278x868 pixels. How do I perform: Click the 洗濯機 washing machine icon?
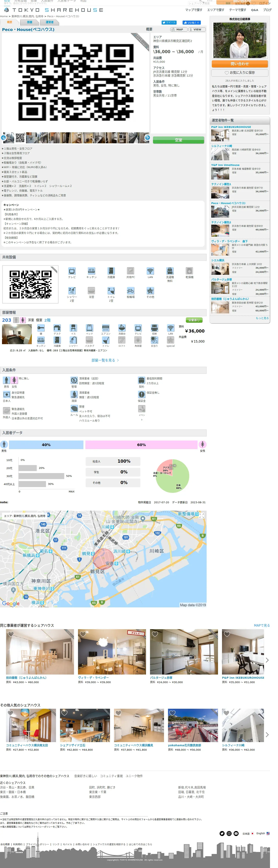tap(170, 271)
